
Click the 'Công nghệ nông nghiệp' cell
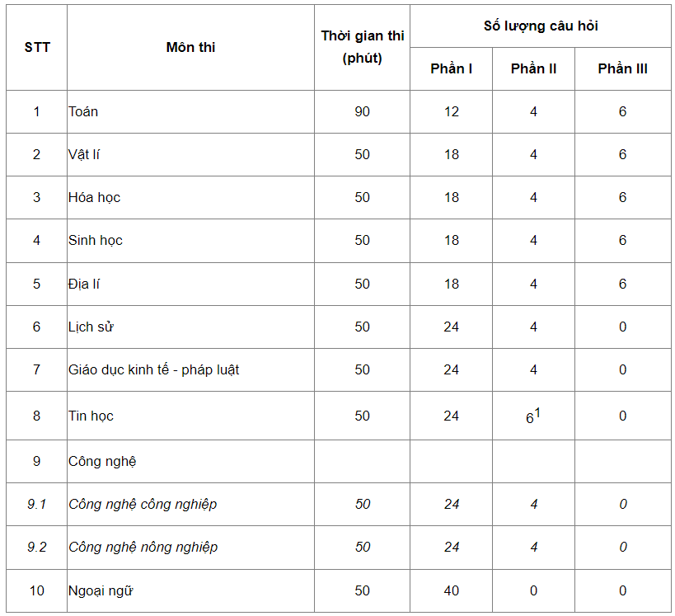pyautogui.click(x=190, y=547)
